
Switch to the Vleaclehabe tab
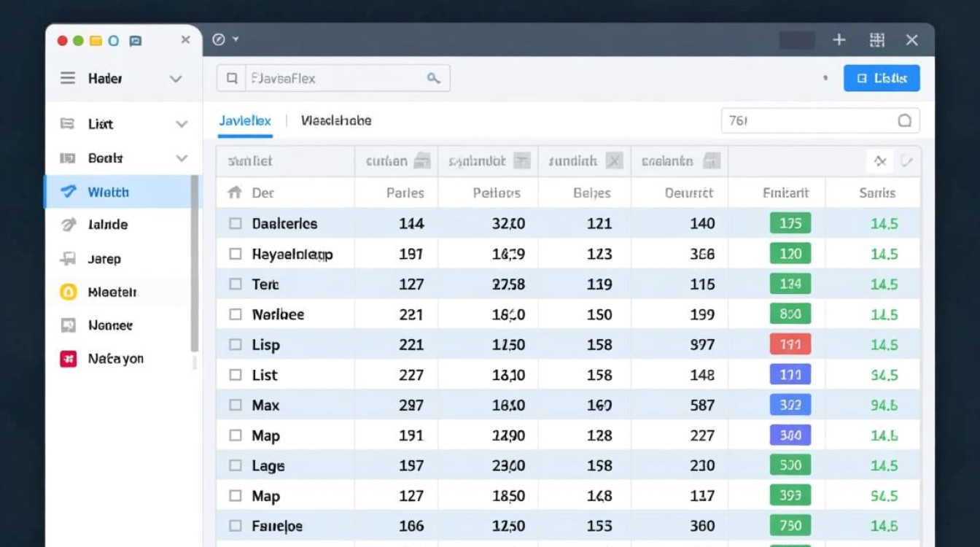(336, 121)
